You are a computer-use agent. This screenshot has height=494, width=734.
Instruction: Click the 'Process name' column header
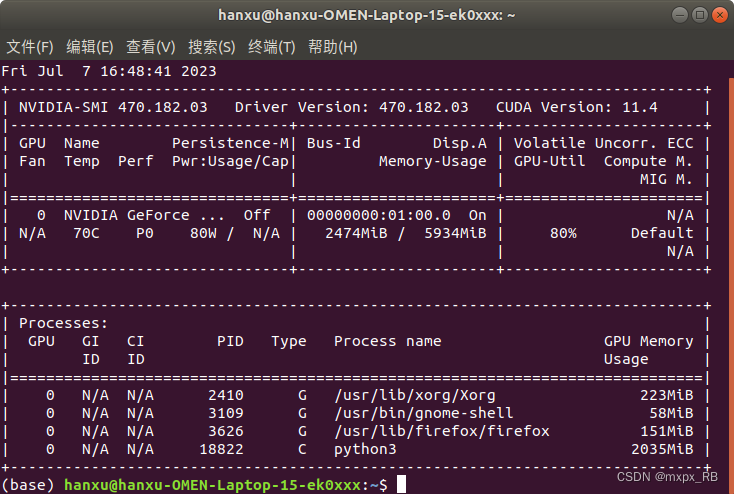[388, 341]
